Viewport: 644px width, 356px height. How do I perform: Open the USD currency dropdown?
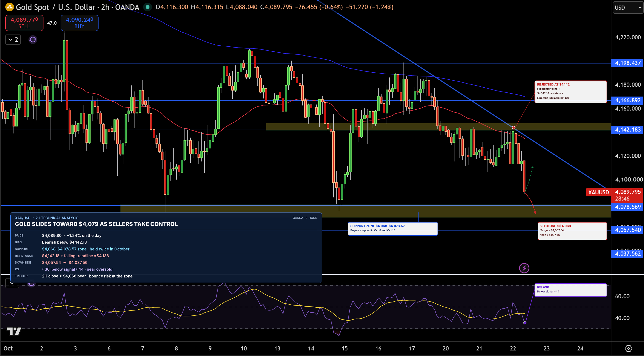point(628,7)
